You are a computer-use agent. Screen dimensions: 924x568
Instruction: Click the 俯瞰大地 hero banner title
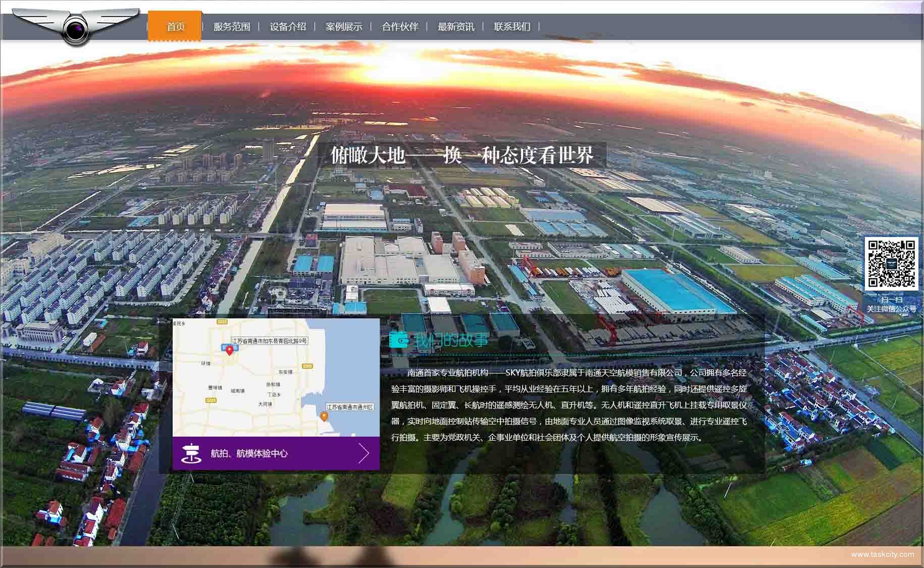(461, 155)
